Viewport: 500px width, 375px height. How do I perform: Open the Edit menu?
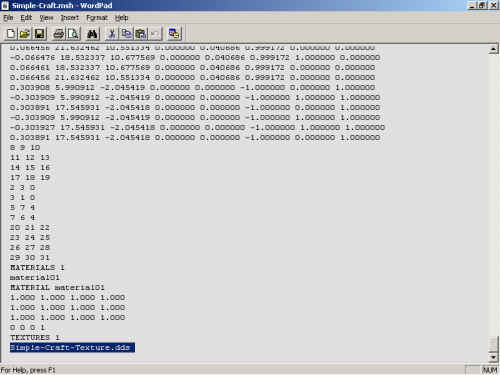(26, 18)
